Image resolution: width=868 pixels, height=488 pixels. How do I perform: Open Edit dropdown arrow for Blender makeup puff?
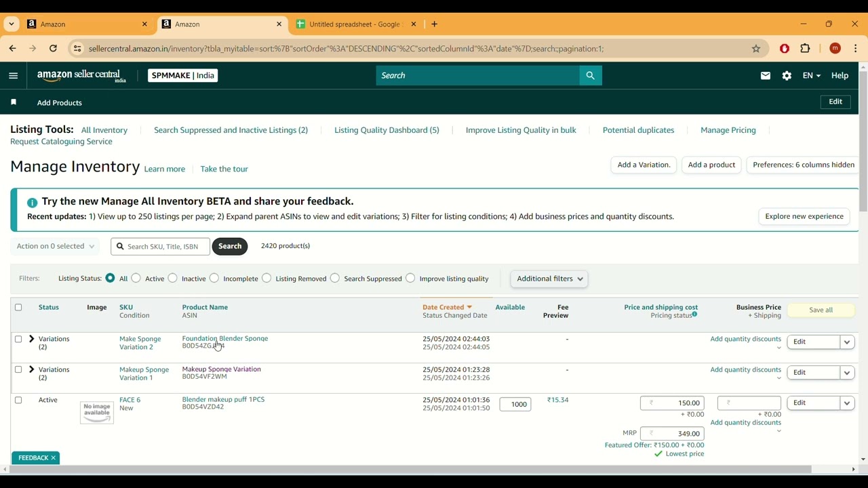pos(848,403)
